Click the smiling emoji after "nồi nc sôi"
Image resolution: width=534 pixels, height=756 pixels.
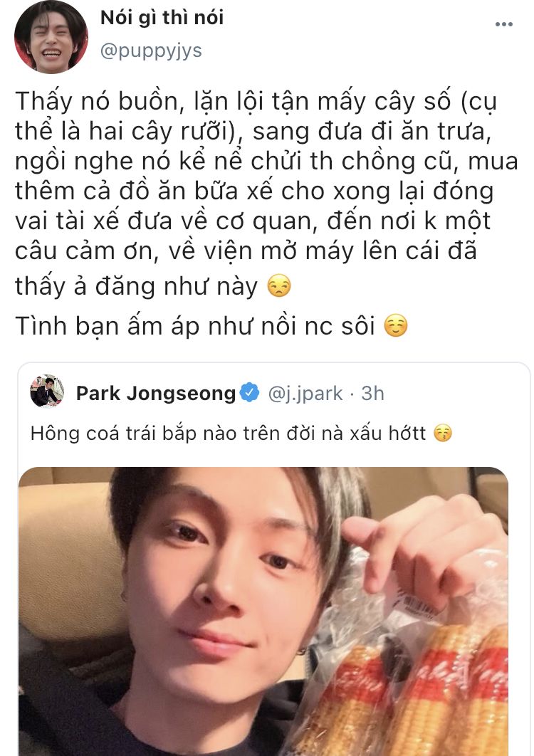396,325
